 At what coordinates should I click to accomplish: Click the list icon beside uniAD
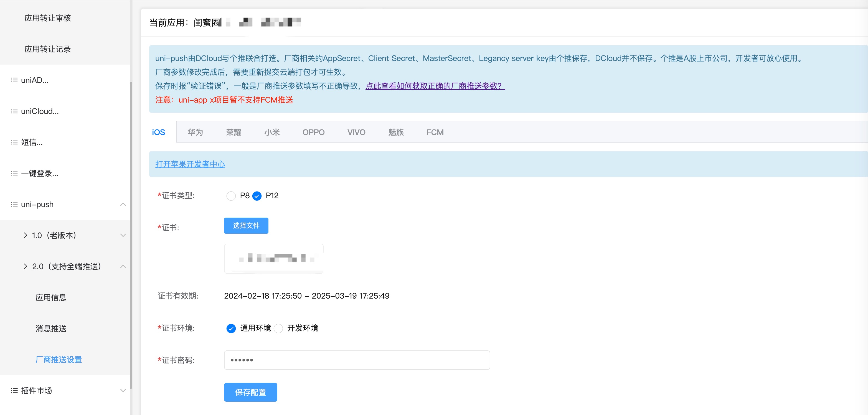tap(14, 80)
